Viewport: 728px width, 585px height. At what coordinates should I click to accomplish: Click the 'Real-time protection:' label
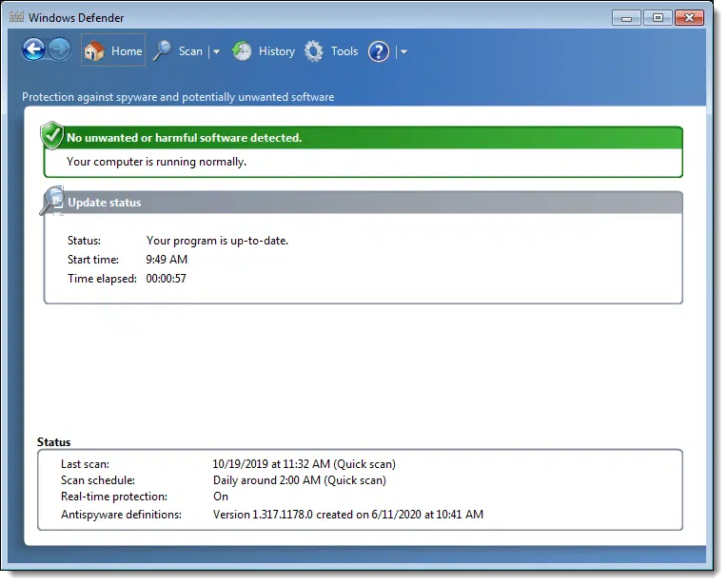(x=114, y=497)
